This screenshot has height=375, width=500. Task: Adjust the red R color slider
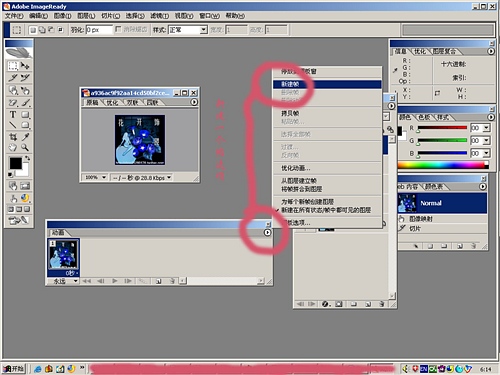tap(442, 128)
